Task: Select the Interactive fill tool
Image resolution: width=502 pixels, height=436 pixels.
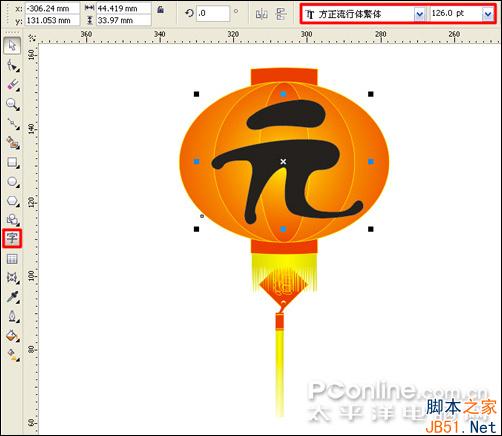Action: coord(12,355)
